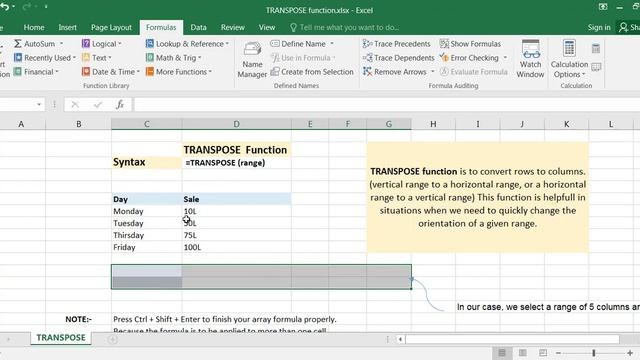Expand the Define Name dropdown arrow

(x=332, y=44)
